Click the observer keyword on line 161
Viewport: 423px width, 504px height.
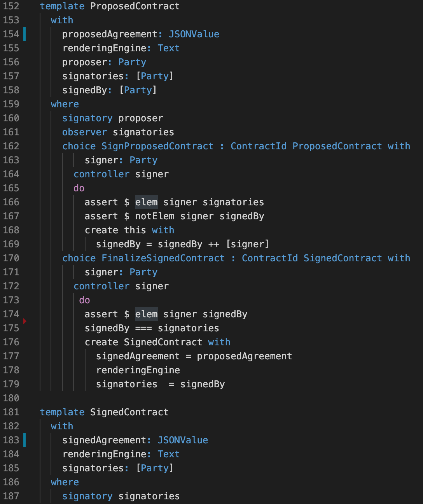pyautogui.click(x=84, y=132)
